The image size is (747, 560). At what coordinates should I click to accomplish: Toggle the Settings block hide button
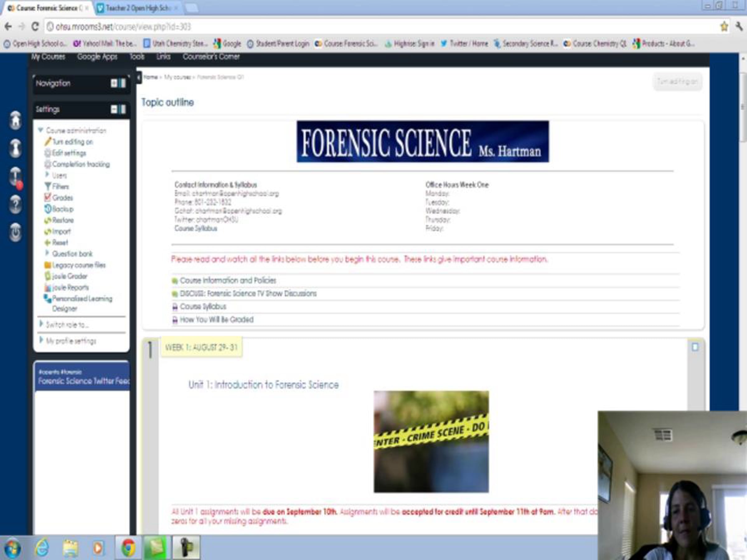[114, 109]
